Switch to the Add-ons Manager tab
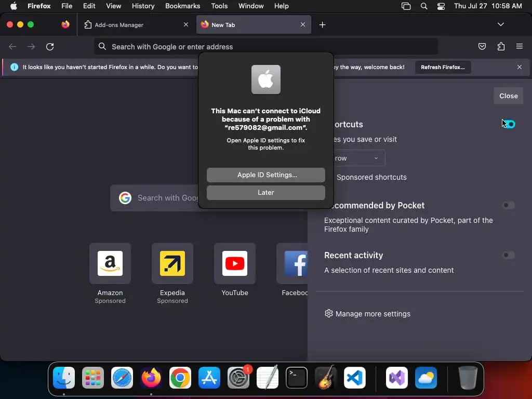 [x=137, y=25]
